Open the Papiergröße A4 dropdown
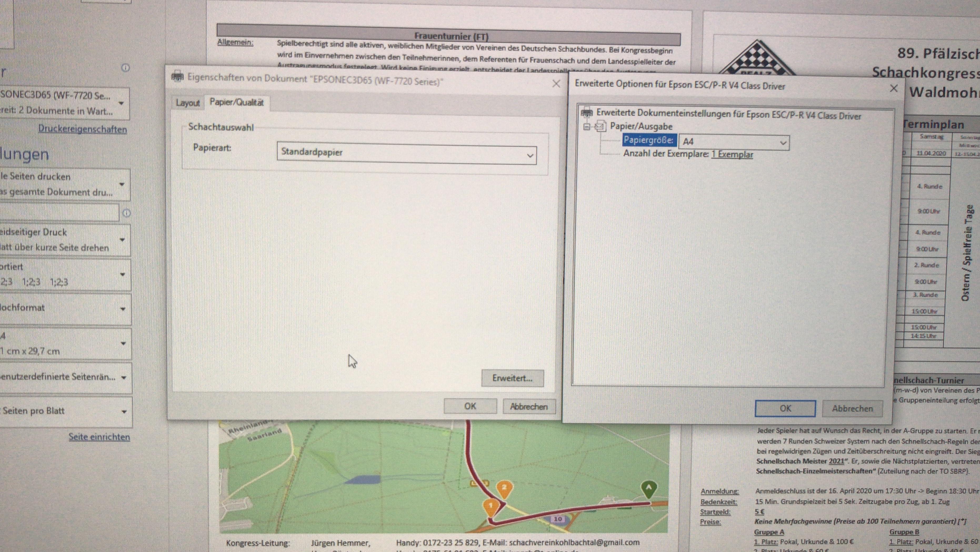This screenshot has height=552, width=980. pyautogui.click(x=734, y=142)
